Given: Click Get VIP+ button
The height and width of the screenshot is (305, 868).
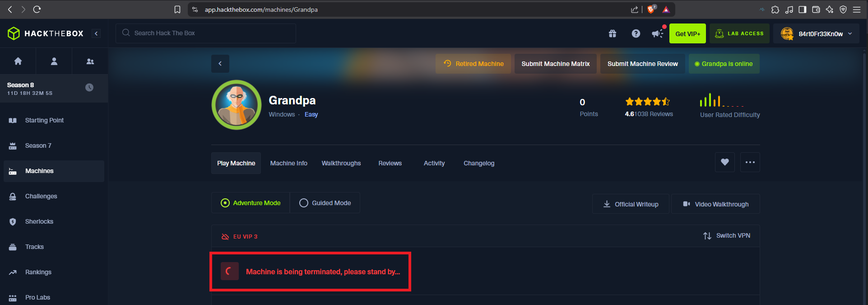Looking at the screenshot, I should point(687,33).
